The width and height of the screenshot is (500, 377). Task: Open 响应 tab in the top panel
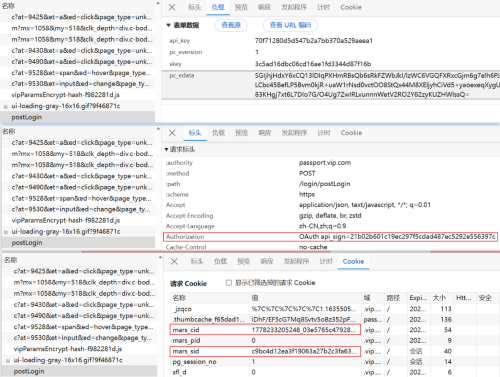pyautogui.click(x=264, y=7)
